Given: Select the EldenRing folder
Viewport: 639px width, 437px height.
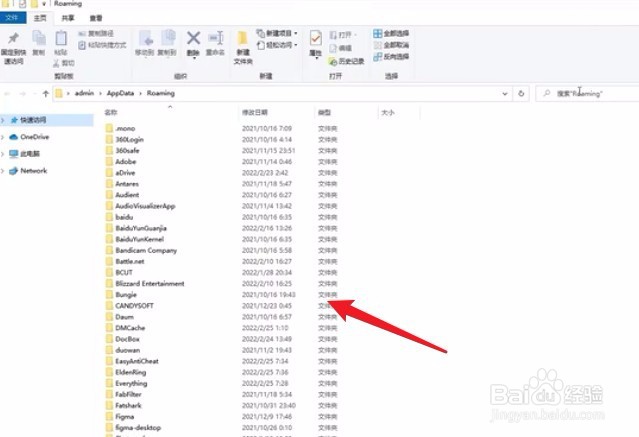Looking at the screenshot, I should pos(130,372).
